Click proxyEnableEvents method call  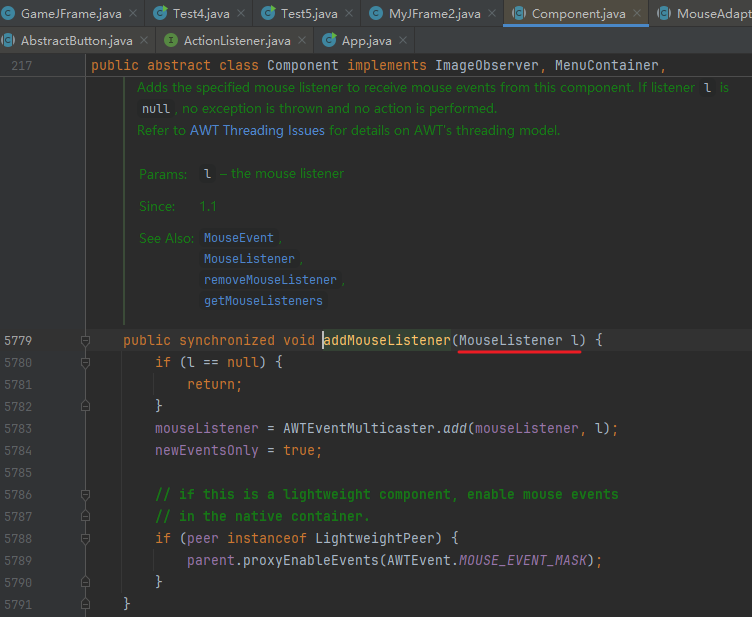[x=311, y=560]
